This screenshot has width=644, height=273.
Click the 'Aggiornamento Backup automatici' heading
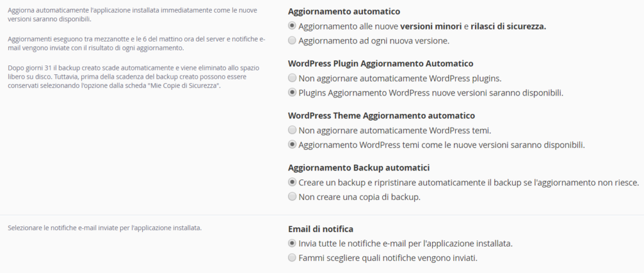click(358, 167)
